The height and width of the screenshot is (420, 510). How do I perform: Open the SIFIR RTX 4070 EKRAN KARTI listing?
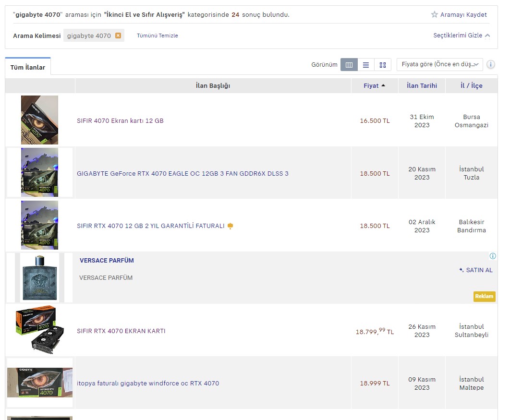(x=121, y=331)
